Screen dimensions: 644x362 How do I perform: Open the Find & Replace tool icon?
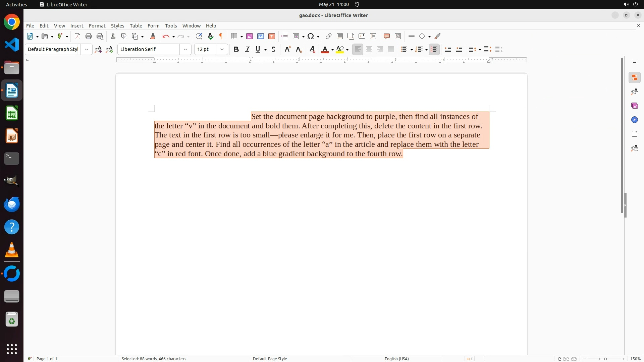199,36
